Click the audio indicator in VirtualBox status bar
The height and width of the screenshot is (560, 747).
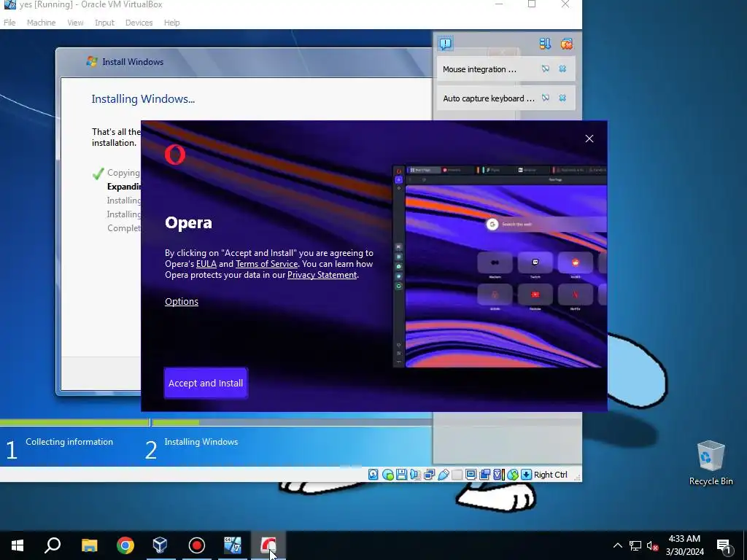pos(415,474)
